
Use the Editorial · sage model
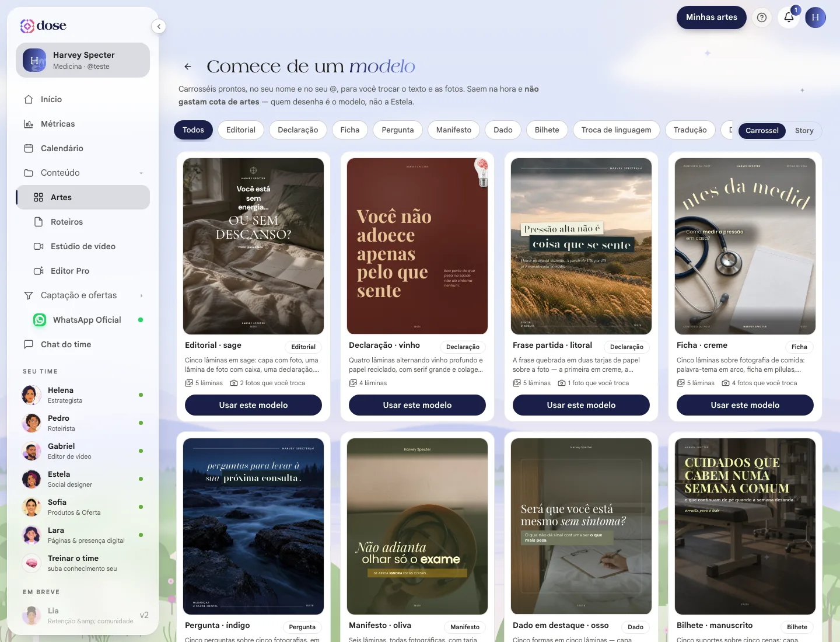(x=253, y=405)
